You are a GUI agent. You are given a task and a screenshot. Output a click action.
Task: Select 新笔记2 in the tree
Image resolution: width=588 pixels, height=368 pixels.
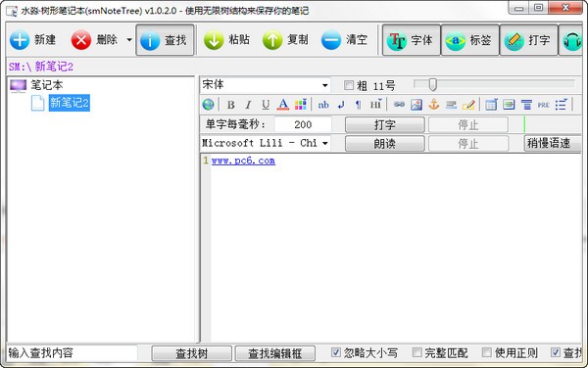tap(70, 103)
